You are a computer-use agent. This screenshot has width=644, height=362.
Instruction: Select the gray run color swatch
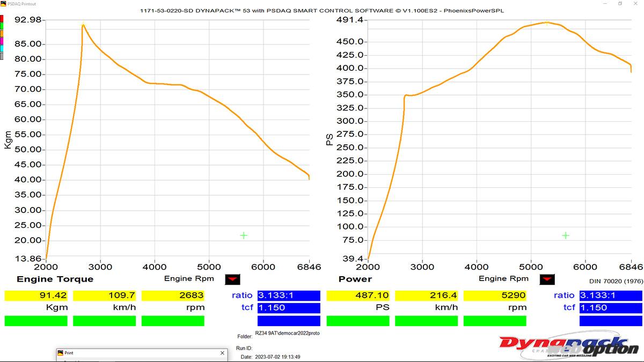(x=2, y=56)
